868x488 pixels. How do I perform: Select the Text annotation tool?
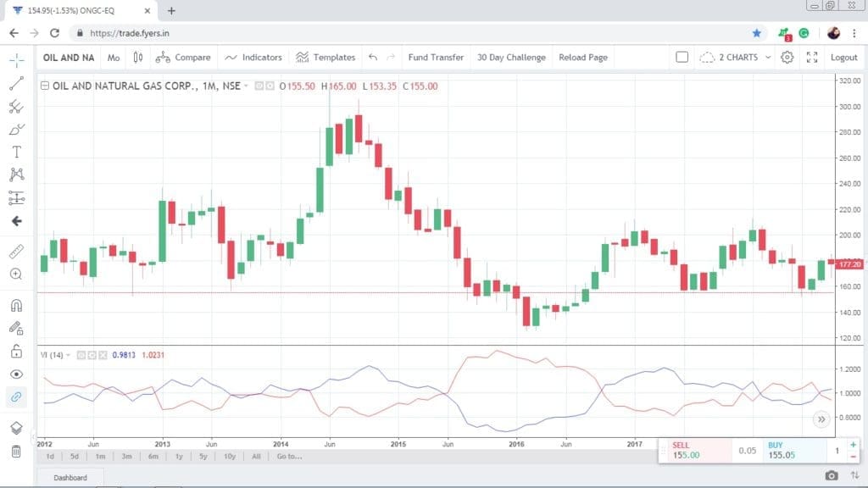coord(15,152)
